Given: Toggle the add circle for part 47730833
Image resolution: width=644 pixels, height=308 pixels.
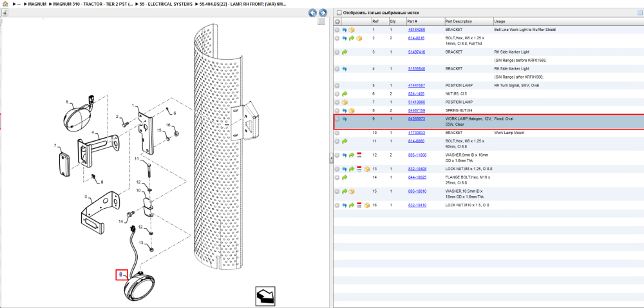Looking at the screenshot, I should (x=337, y=133).
